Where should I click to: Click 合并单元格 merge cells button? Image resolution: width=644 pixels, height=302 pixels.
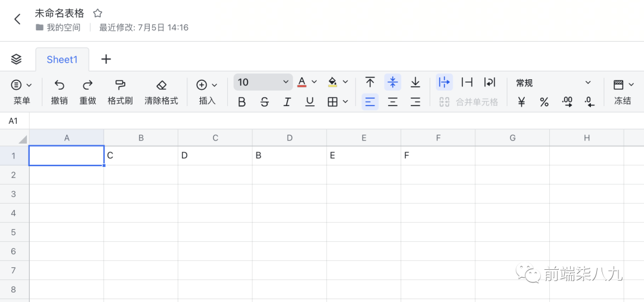468,102
